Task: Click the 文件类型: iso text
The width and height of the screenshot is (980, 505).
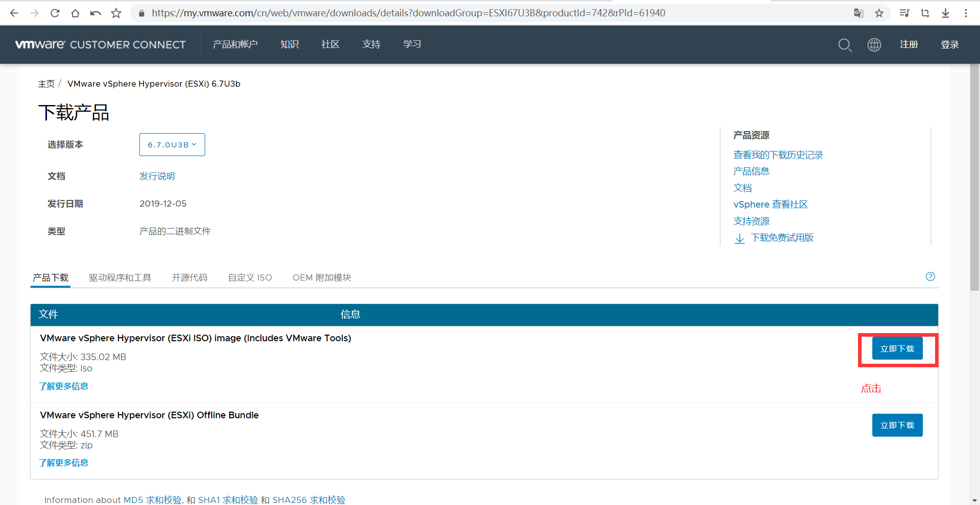Action: coord(66,368)
